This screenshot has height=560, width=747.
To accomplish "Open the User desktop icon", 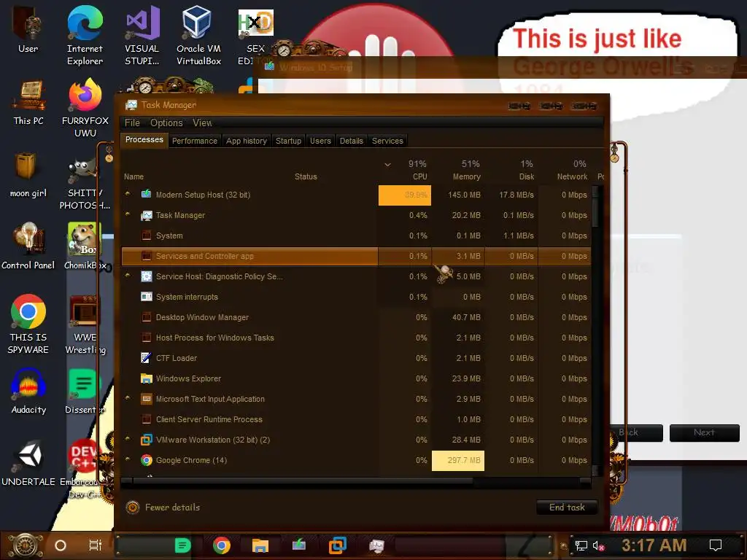I will click(x=28, y=29).
